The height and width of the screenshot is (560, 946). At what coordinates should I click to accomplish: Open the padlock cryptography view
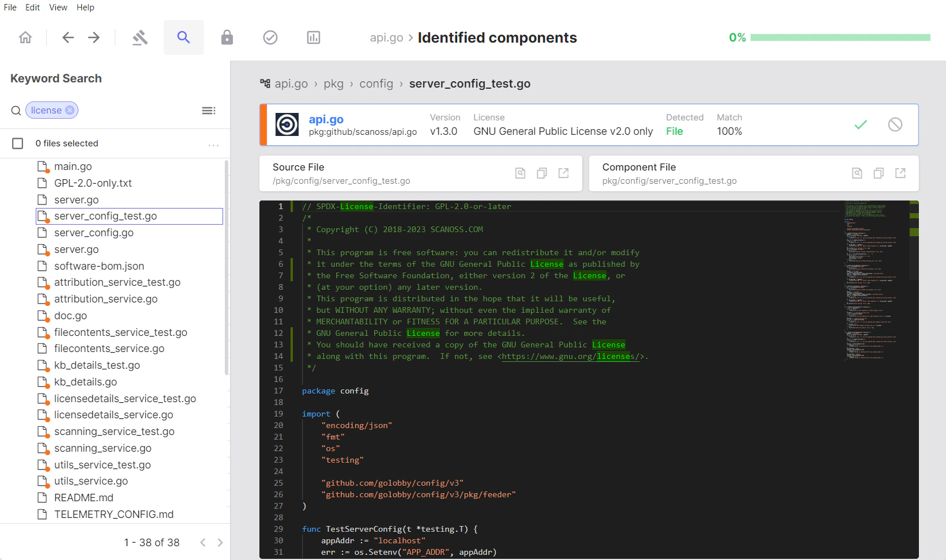click(227, 37)
